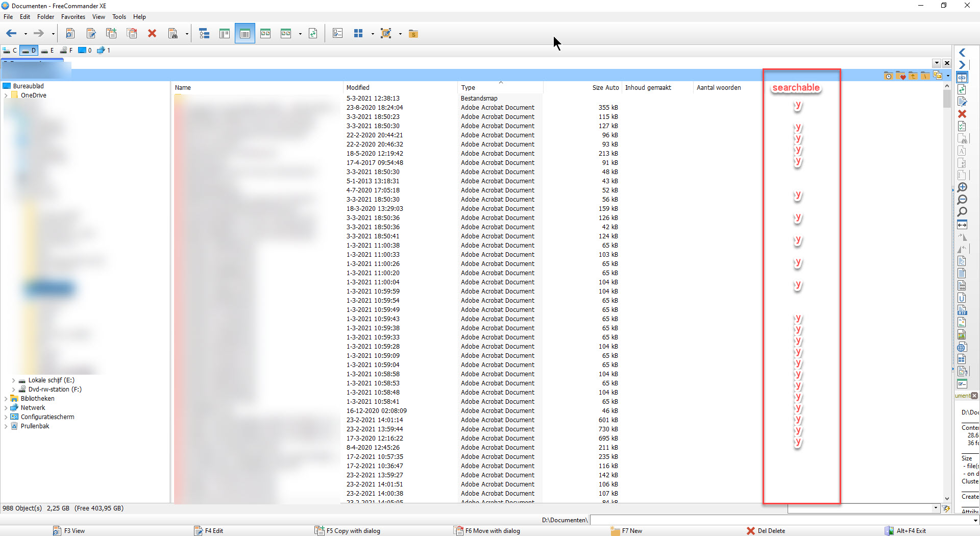Click the Move files toolbar icon
The image size is (980, 536).
pyautogui.click(x=132, y=34)
